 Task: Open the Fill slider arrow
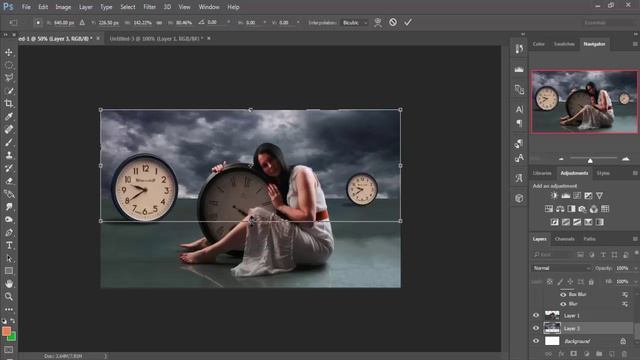coord(635,282)
